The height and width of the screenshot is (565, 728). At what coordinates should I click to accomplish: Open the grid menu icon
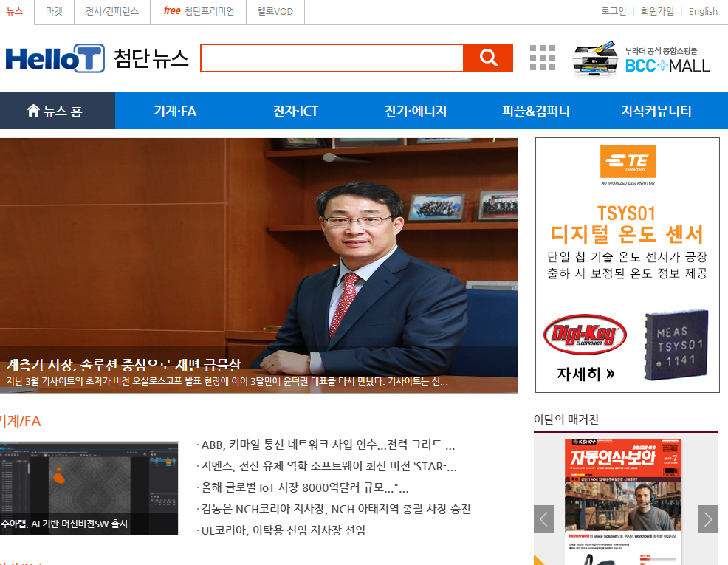pyautogui.click(x=543, y=58)
